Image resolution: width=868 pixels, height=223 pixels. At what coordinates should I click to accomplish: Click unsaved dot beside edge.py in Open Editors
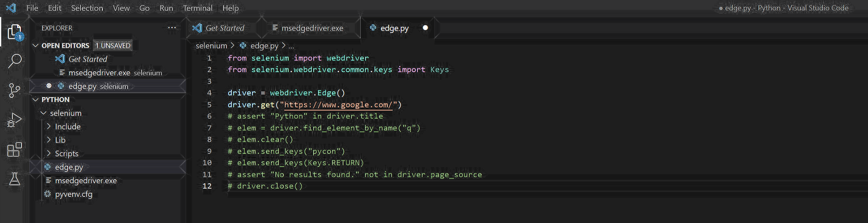pyautogui.click(x=49, y=86)
